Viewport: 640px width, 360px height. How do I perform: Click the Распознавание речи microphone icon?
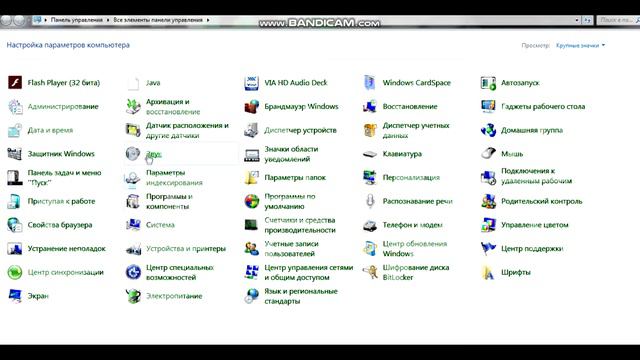point(370,201)
